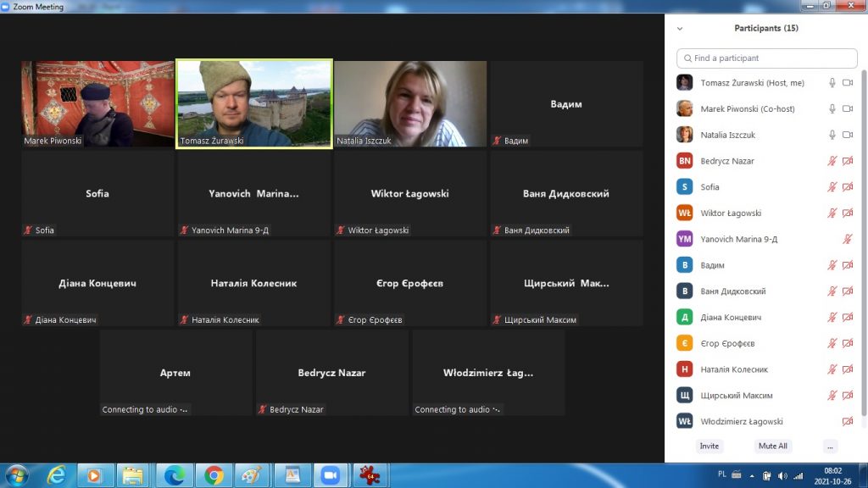Click Marek Piwonski's camera icon in participants list
Viewport: 868px width, 488px height.
tap(848, 109)
